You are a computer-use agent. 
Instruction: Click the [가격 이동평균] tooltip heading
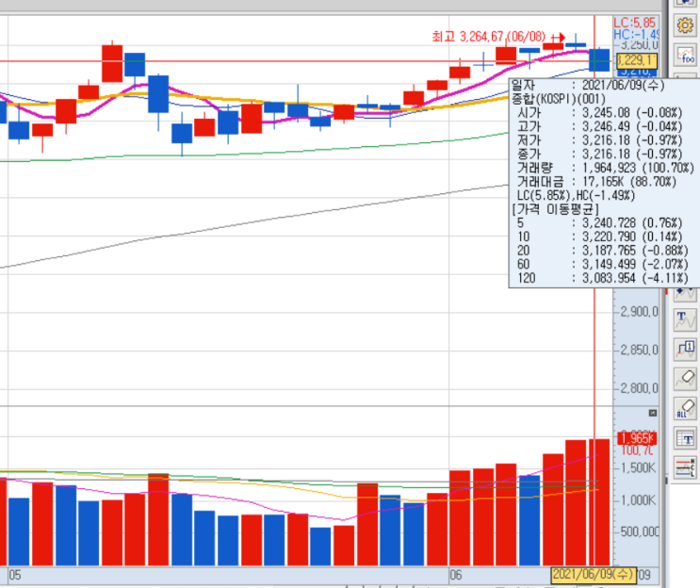[x=556, y=209]
